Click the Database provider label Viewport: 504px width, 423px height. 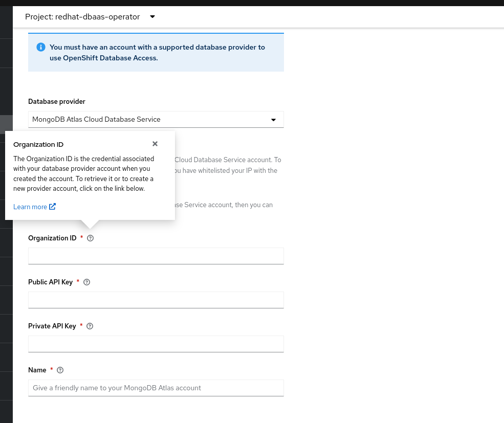[57, 101]
